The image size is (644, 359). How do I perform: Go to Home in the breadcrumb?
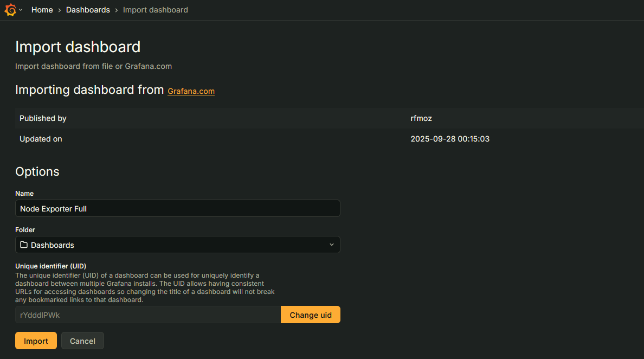(x=42, y=10)
